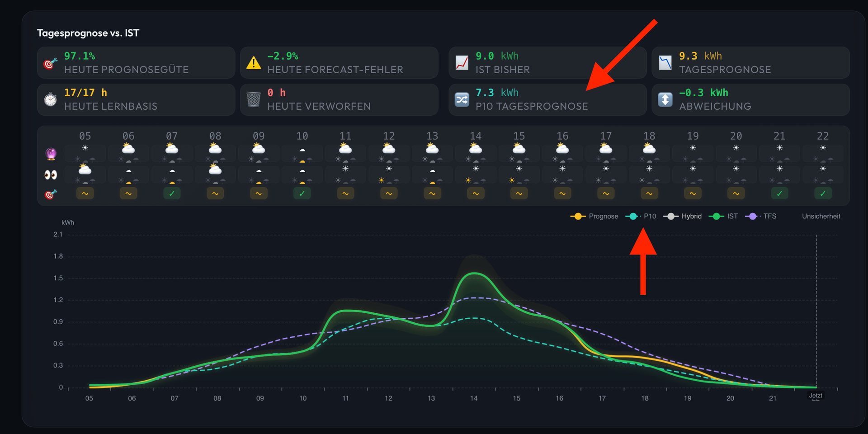Image resolution: width=868 pixels, height=434 pixels.
Task: Click the up-down arrow icon beside Abweichung
Action: pyautogui.click(x=665, y=99)
